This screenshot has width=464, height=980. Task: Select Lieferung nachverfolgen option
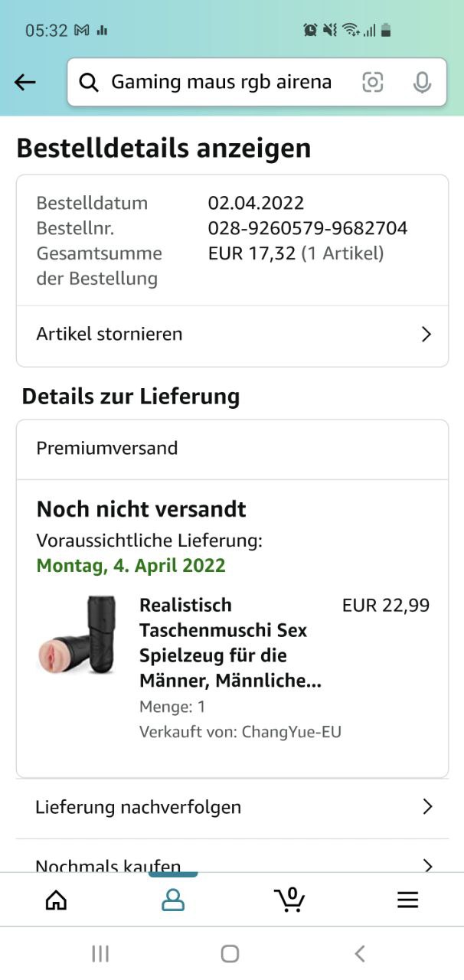tap(139, 807)
